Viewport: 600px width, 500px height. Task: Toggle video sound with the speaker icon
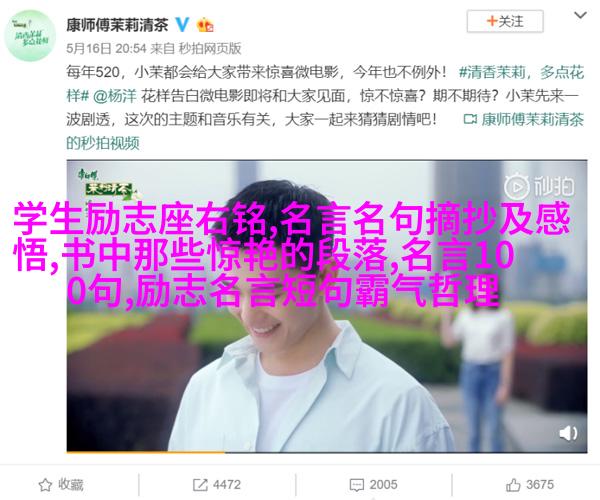click(568, 433)
